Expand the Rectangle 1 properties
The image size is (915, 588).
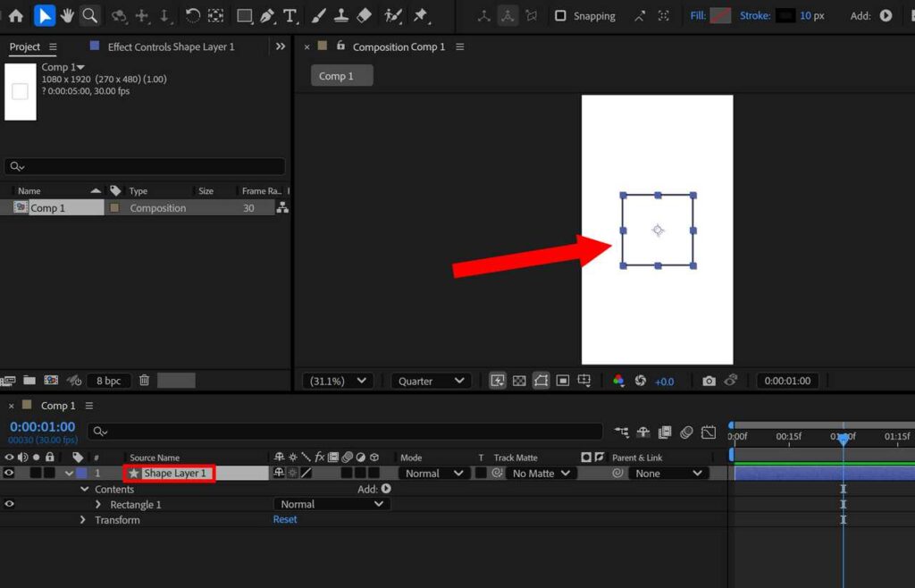click(x=98, y=505)
